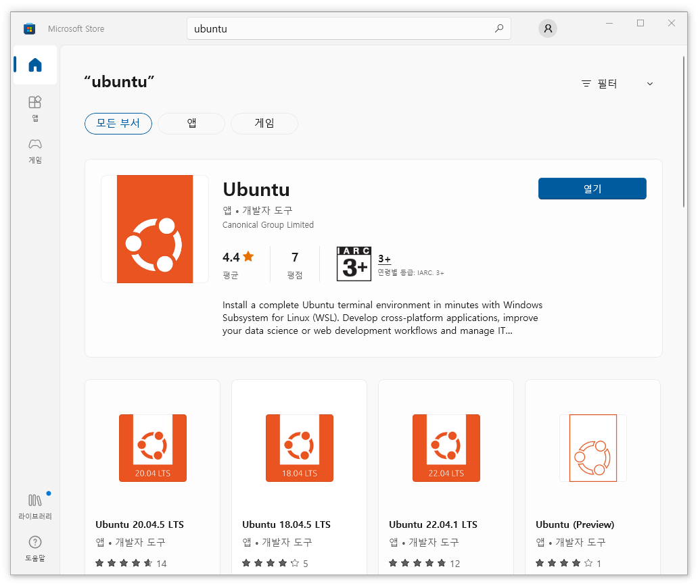
Task: Expand the 필터 filter dropdown
Action: (x=617, y=84)
